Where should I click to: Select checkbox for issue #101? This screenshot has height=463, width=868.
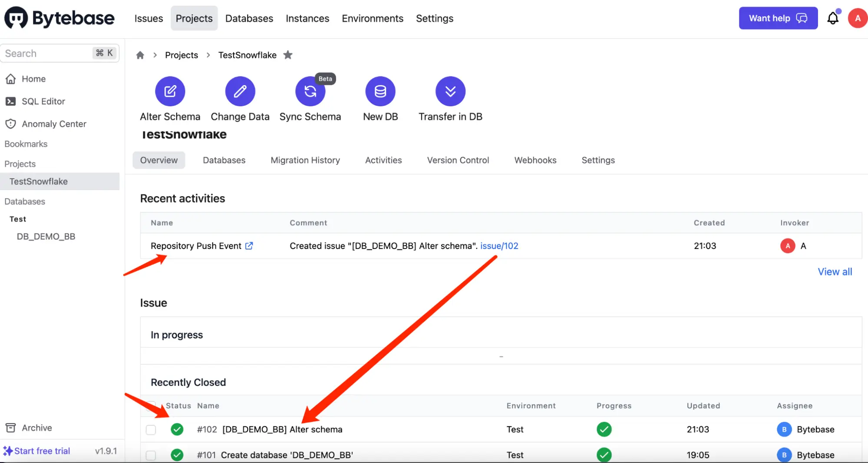pyautogui.click(x=151, y=455)
